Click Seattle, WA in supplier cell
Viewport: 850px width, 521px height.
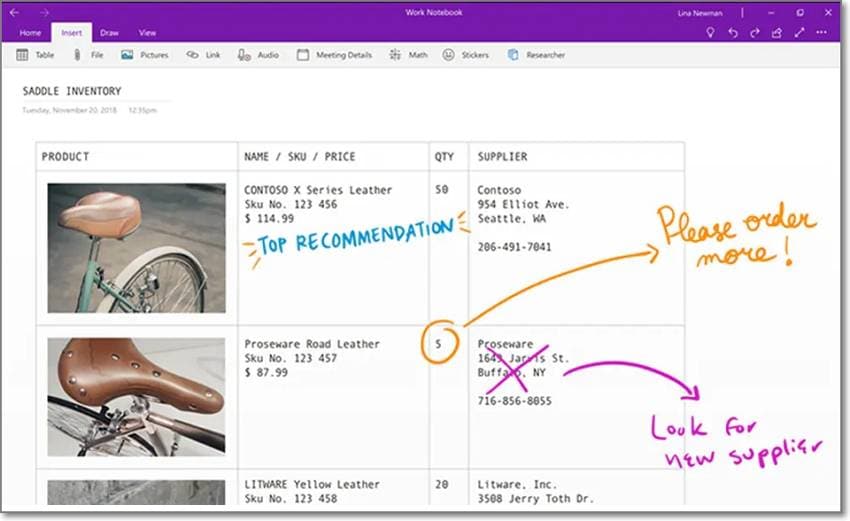click(x=512, y=218)
